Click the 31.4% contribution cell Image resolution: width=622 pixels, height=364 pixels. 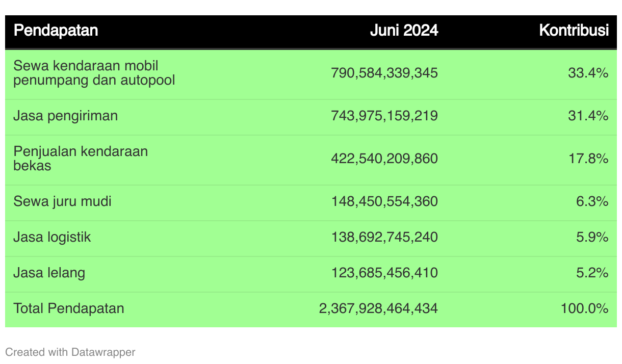coord(588,116)
